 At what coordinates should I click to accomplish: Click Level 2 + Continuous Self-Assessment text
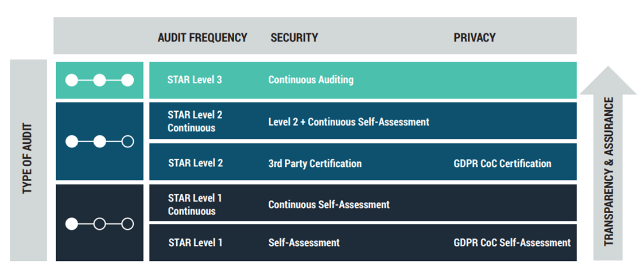tap(349, 122)
